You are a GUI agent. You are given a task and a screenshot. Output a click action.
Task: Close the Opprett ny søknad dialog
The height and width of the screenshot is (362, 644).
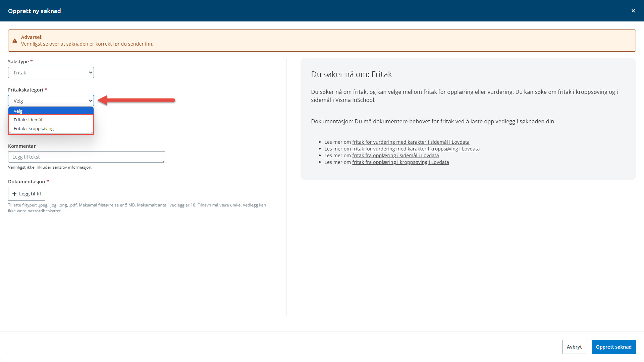click(x=633, y=11)
